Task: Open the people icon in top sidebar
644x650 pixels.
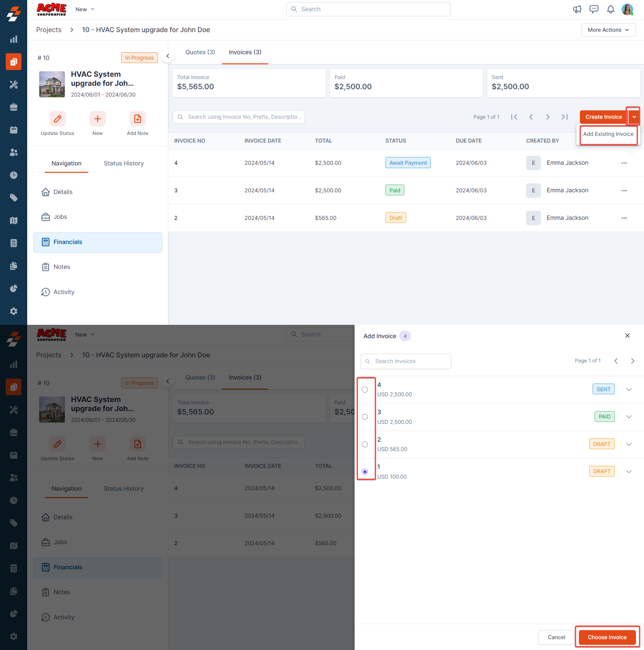Action: [x=13, y=153]
